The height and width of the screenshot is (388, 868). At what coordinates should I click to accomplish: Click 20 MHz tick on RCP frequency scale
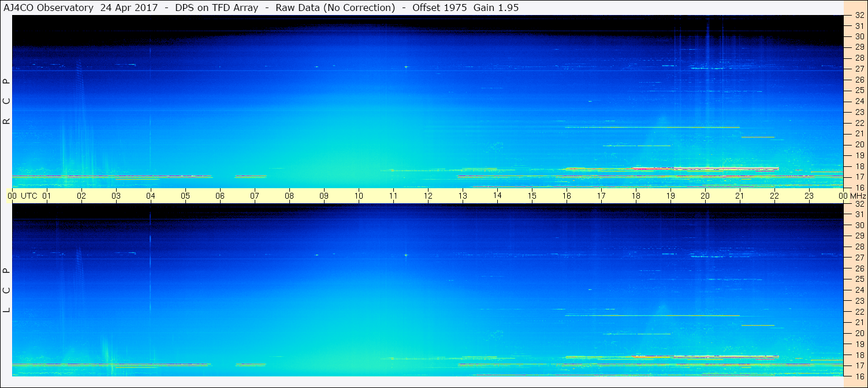(859, 144)
